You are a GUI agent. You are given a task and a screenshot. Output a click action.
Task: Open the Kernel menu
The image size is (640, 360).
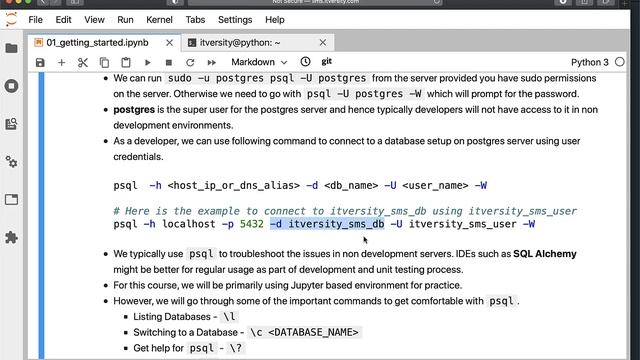pyautogui.click(x=159, y=20)
